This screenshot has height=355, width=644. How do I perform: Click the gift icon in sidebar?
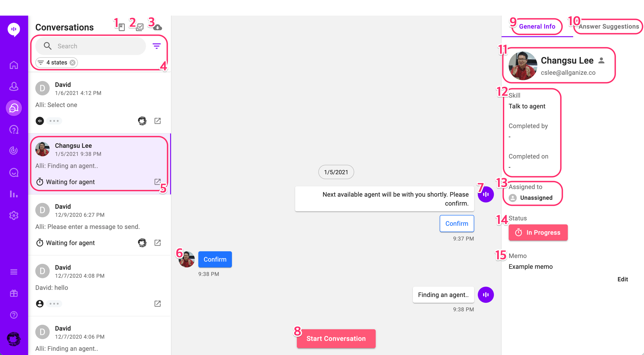tap(14, 293)
